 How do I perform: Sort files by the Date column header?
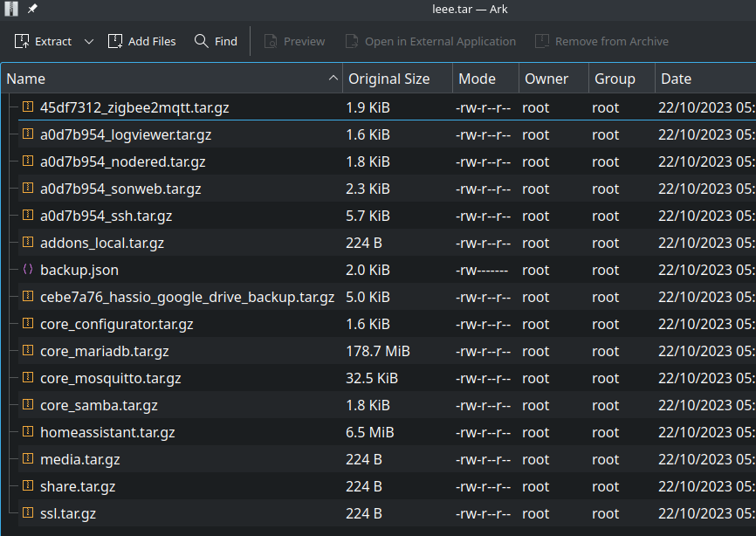click(676, 78)
